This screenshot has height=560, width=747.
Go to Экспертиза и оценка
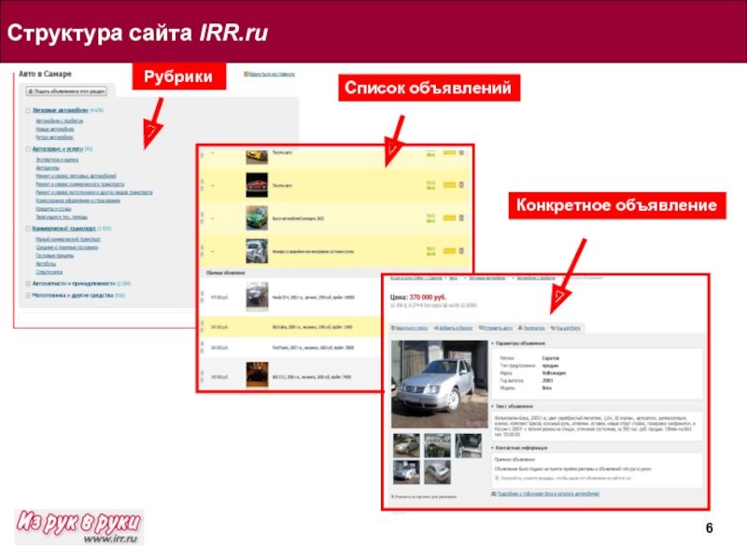tap(57, 160)
